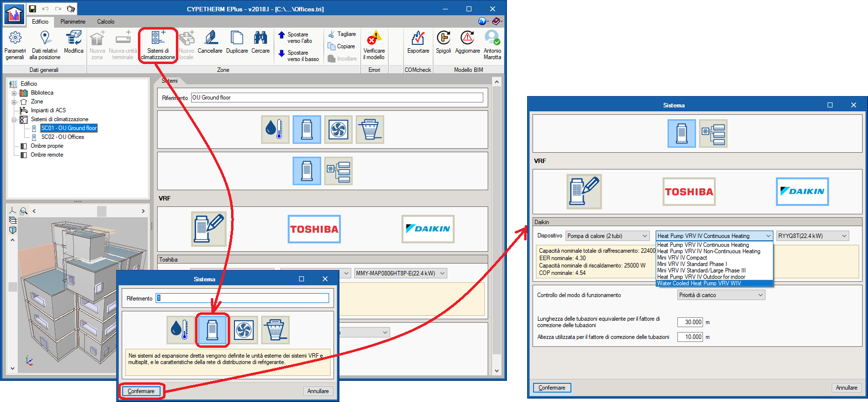Open Priorità di carico dropdown

tap(721, 295)
